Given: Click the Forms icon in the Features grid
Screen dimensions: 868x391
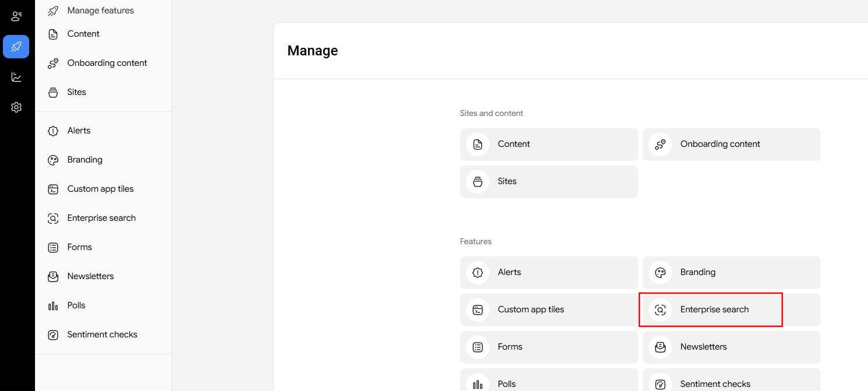Looking at the screenshot, I should click(478, 347).
